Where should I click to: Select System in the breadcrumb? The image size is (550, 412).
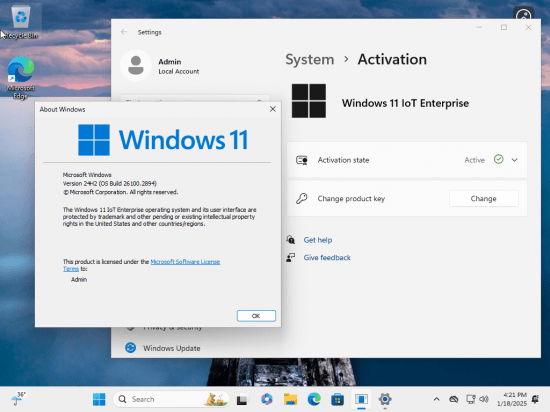[310, 60]
